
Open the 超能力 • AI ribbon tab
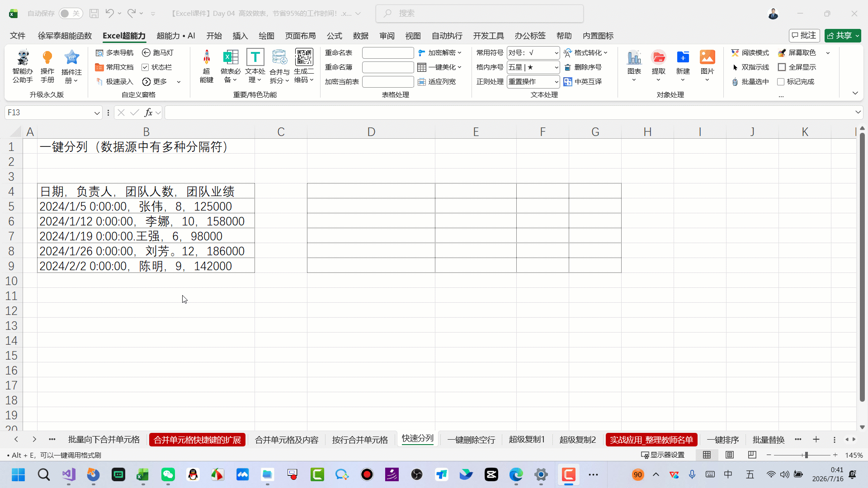tap(176, 36)
